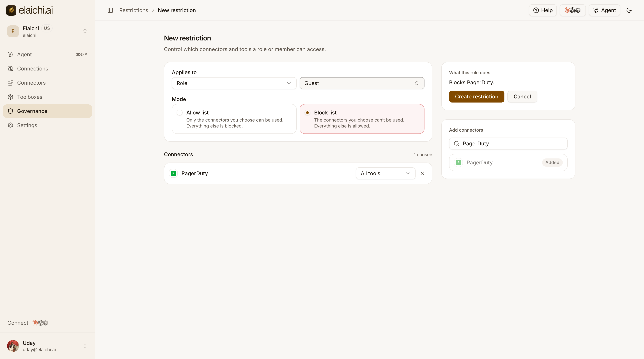Click the AI clients icons button in header
The width and height of the screenshot is (644, 359).
click(572, 10)
